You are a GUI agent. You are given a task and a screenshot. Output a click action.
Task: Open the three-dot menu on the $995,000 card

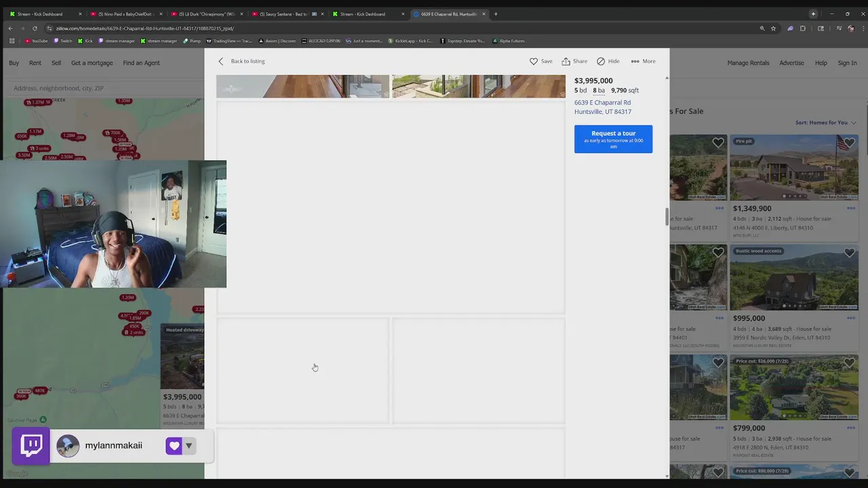coord(850,318)
